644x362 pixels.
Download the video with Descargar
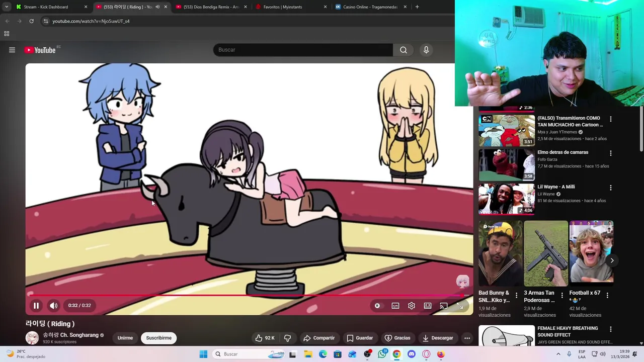(x=438, y=338)
